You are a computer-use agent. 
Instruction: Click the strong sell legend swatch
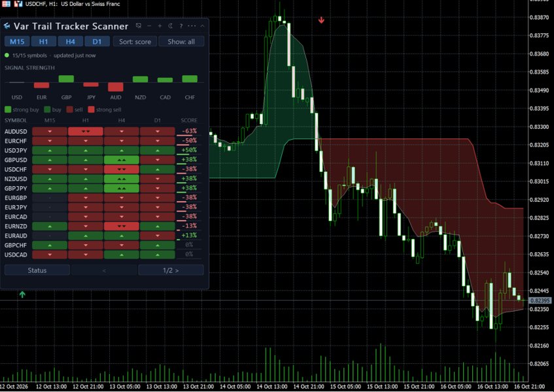91,110
